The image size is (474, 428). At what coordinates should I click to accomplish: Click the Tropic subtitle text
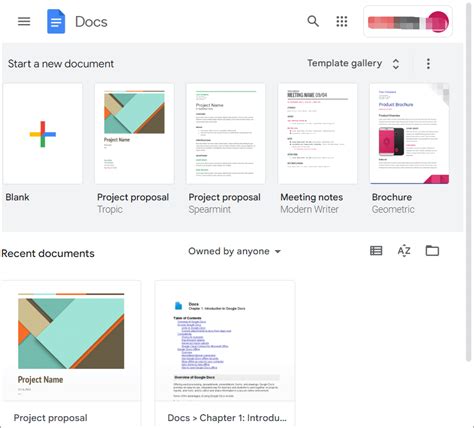tap(110, 209)
